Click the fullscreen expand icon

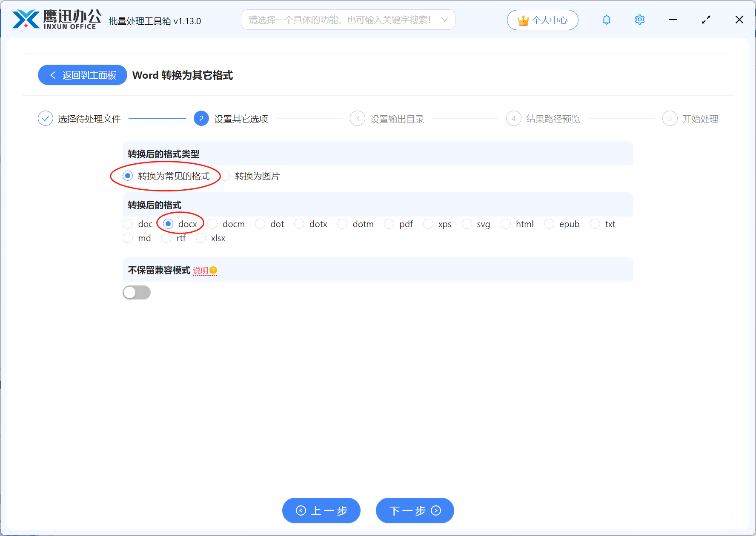[706, 20]
